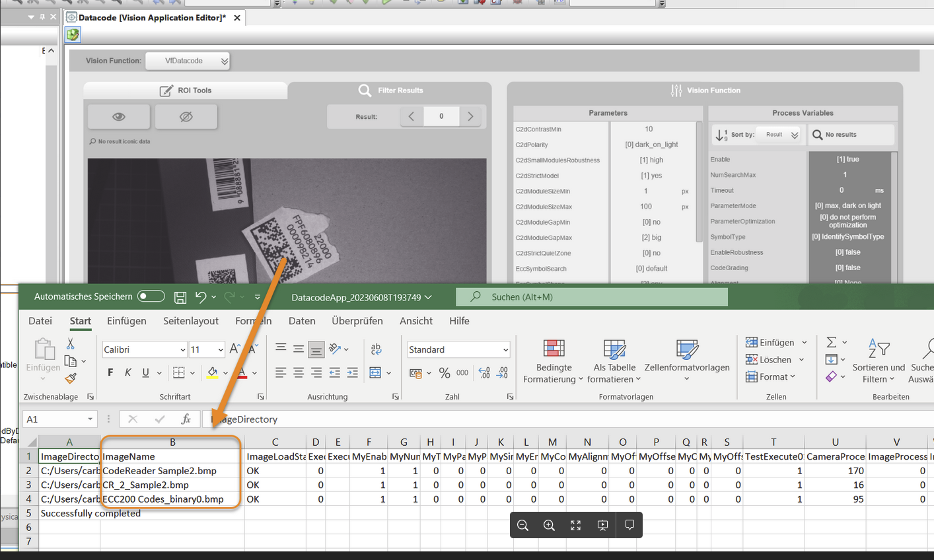This screenshot has height=560, width=934.
Task: Apply percent number style
Action: [445, 373]
